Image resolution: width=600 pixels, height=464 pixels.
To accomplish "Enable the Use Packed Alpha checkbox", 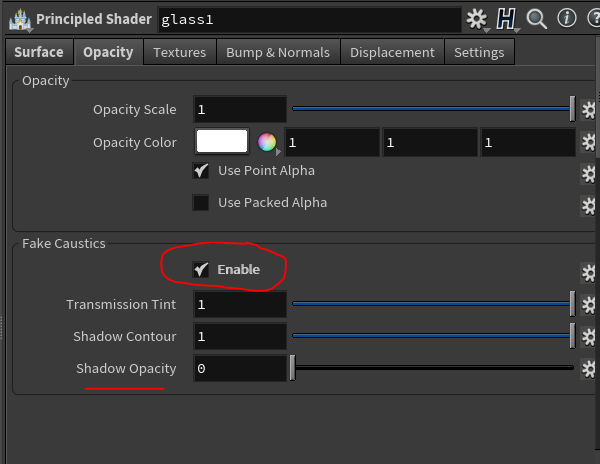I will click(x=201, y=203).
